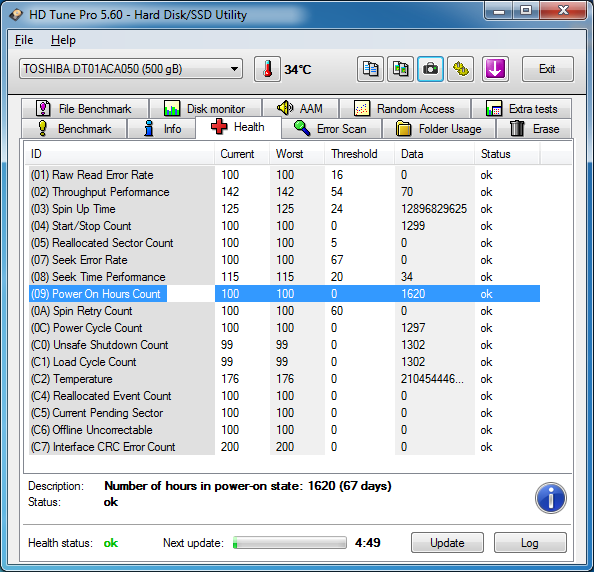
Task: Switch to the Disk monitor tab
Action: point(205,109)
